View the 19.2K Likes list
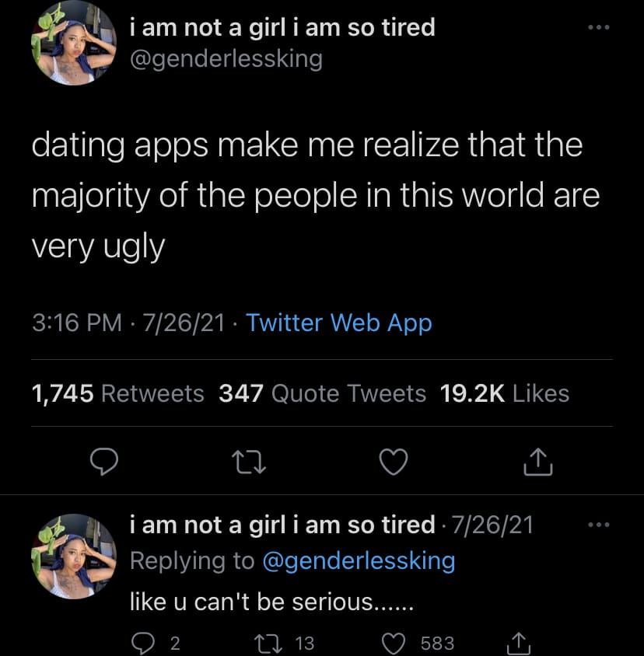The width and height of the screenshot is (644, 656). tap(505, 394)
